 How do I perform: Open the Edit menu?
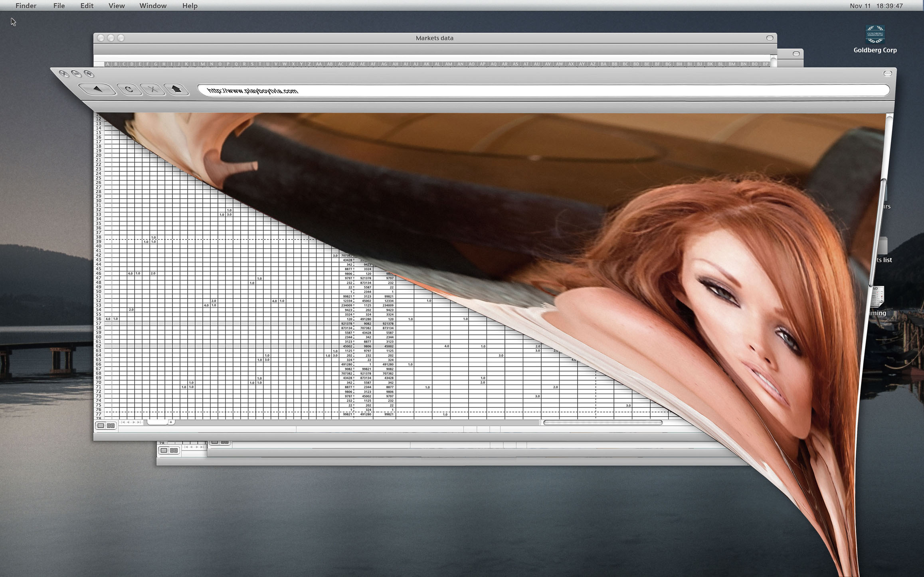(87, 6)
